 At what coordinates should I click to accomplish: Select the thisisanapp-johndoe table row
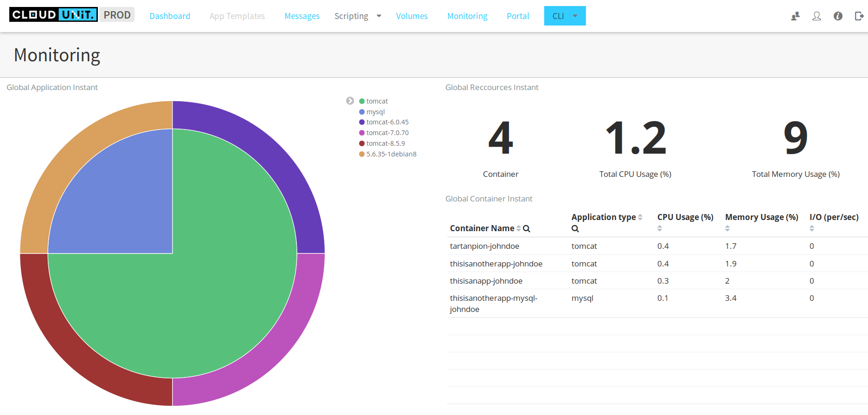tap(486, 281)
